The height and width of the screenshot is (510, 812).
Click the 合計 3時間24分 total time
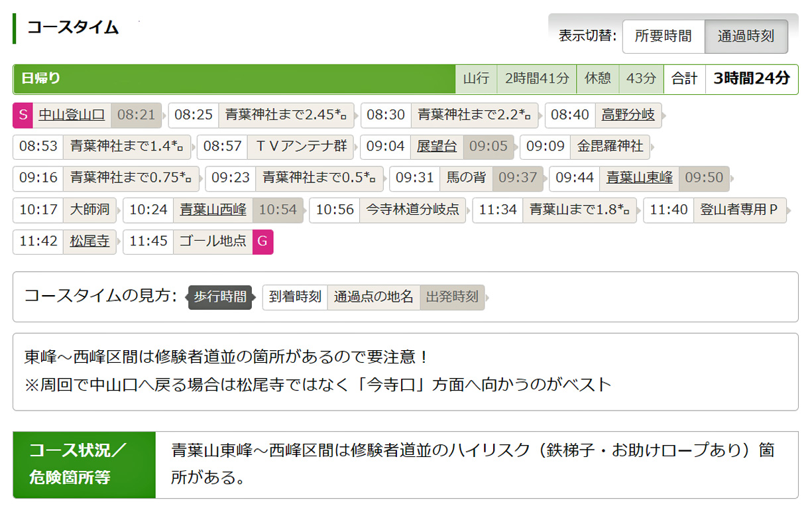[x=751, y=79]
